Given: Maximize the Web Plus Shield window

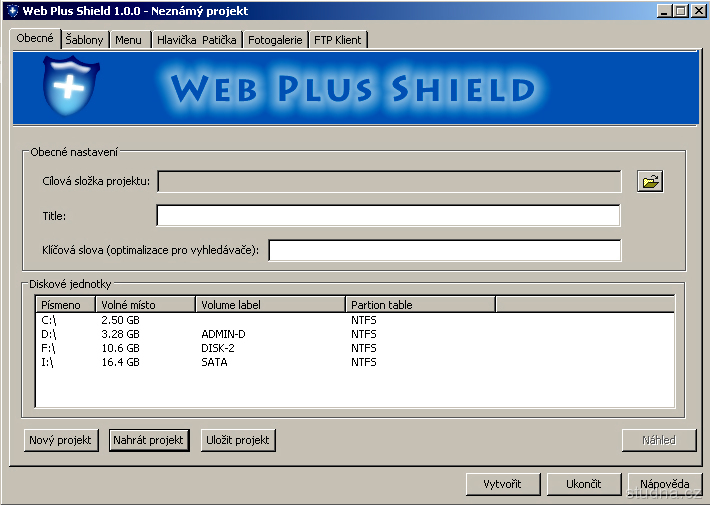Looking at the screenshot, I should 681,11.
